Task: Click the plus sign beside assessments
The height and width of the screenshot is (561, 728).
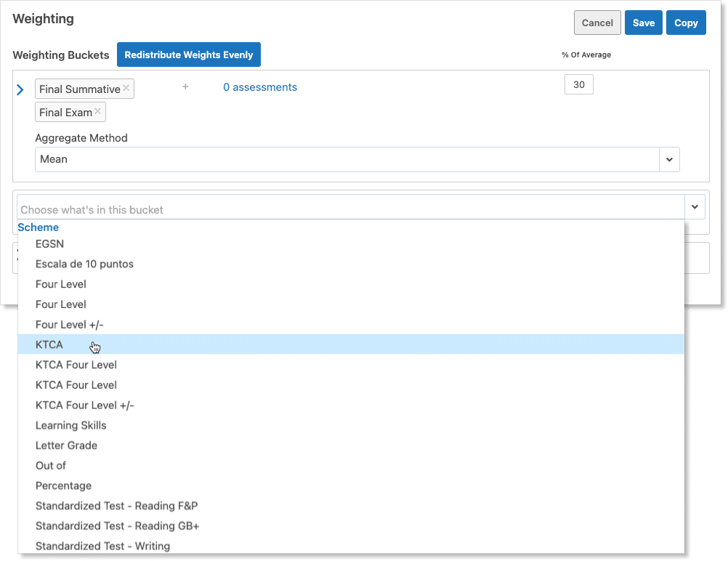Action: coord(185,86)
